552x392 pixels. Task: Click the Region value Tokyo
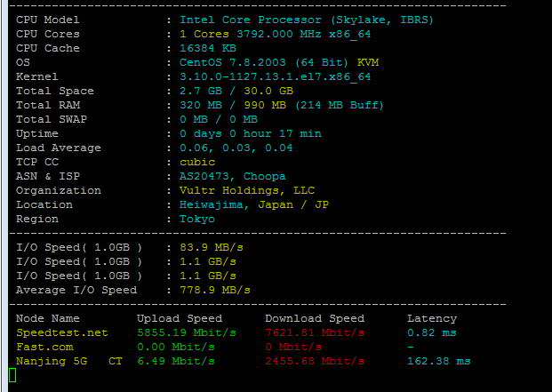[197, 218]
